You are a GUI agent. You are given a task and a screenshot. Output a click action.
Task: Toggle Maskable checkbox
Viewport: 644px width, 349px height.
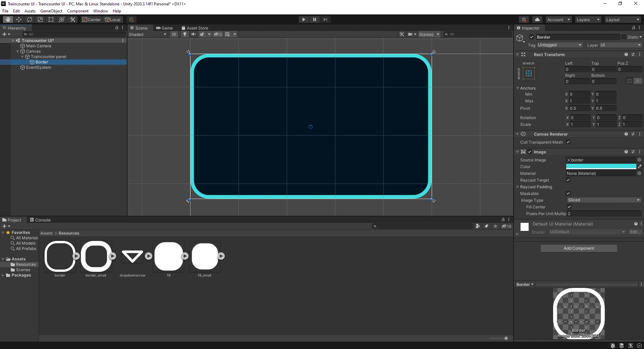click(x=568, y=193)
